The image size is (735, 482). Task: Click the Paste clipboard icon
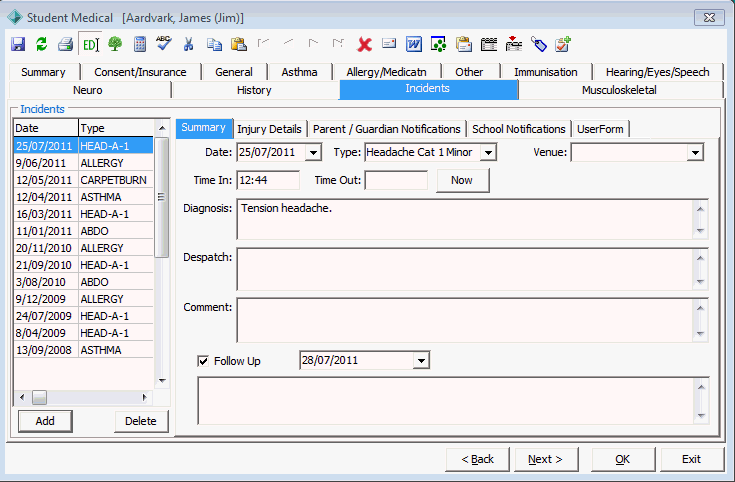click(x=239, y=45)
